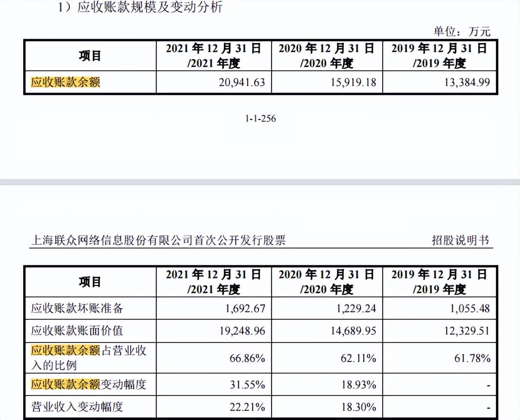Click the value 19,248.96
Screen dimensions: 520x420
tap(242, 331)
